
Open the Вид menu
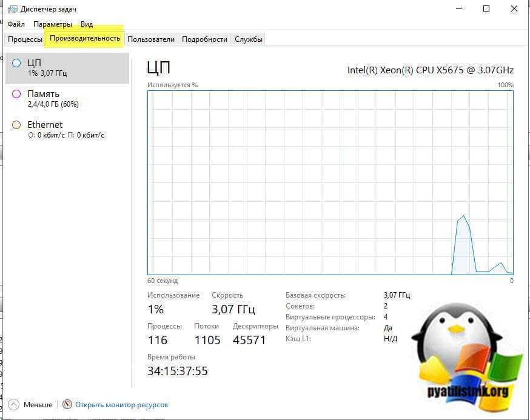pyautogui.click(x=87, y=24)
